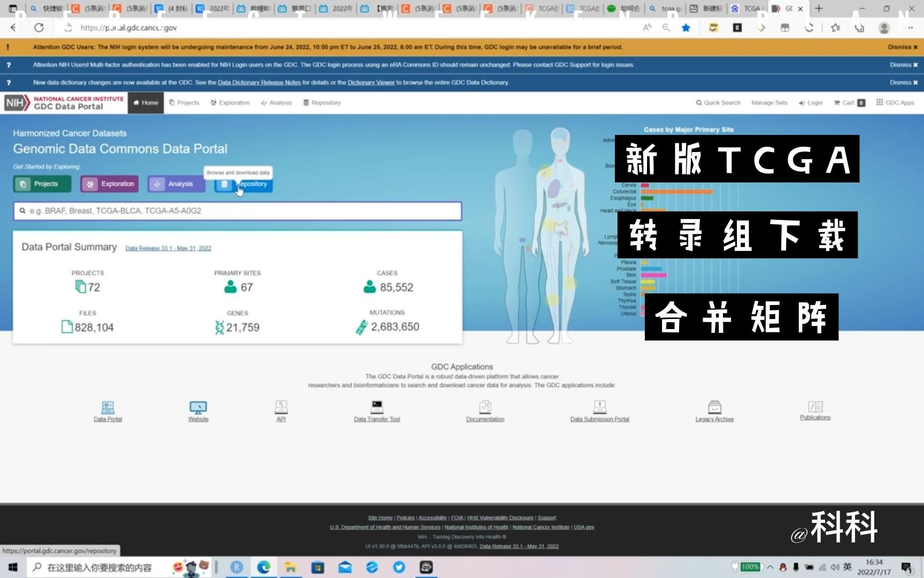Open the Manage Sets dropdown
Image resolution: width=924 pixels, height=578 pixels.
tap(769, 102)
